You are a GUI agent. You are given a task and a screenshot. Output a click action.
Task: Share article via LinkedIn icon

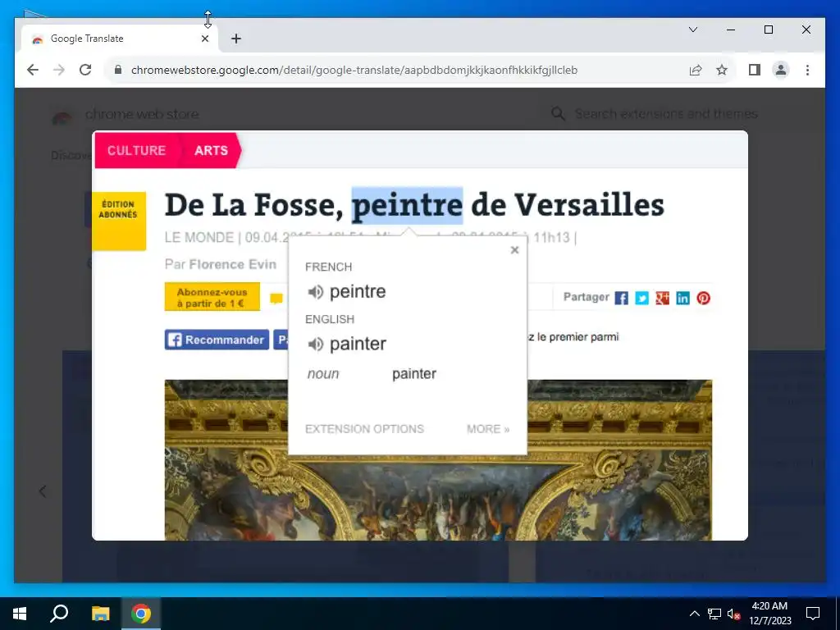click(x=682, y=298)
